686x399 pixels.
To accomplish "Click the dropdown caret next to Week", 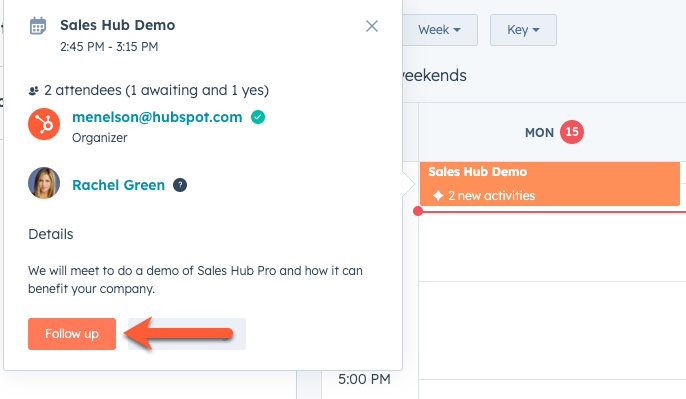I will [x=457, y=30].
